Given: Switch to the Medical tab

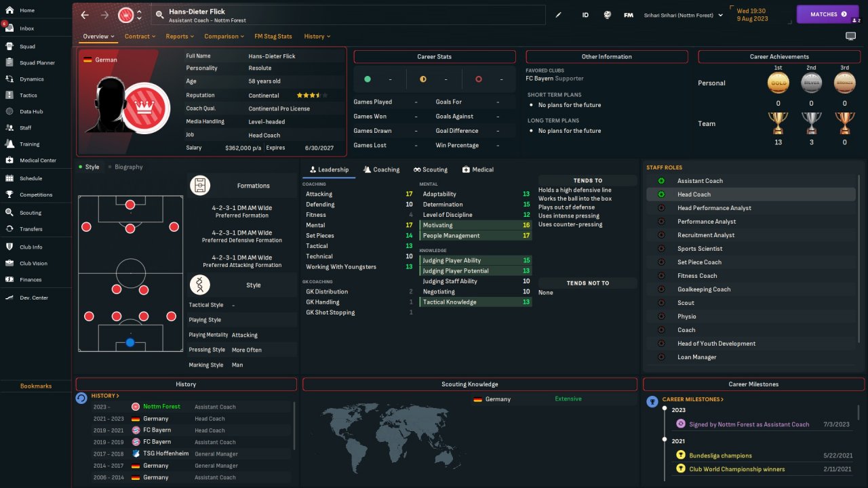Looking at the screenshot, I should click(x=477, y=169).
